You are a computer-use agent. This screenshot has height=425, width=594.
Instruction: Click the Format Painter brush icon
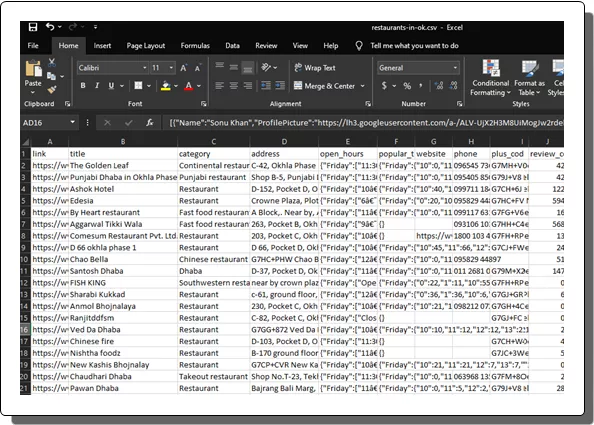52,89
